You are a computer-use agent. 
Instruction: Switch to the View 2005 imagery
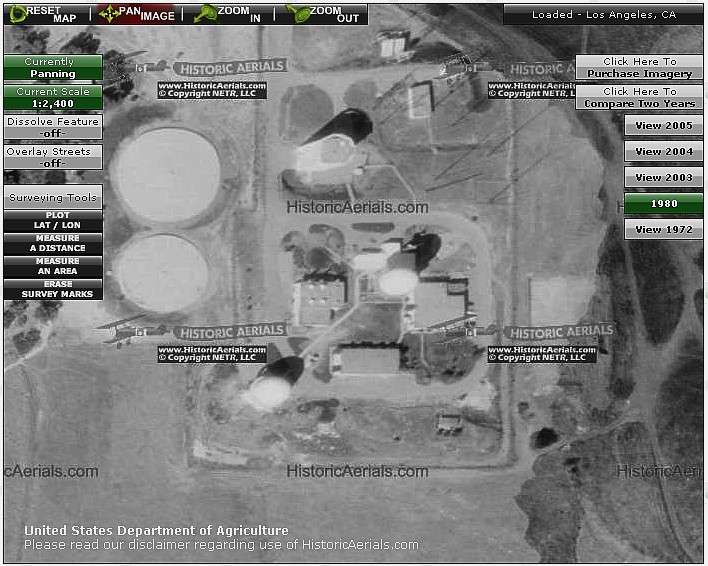tap(663, 125)
